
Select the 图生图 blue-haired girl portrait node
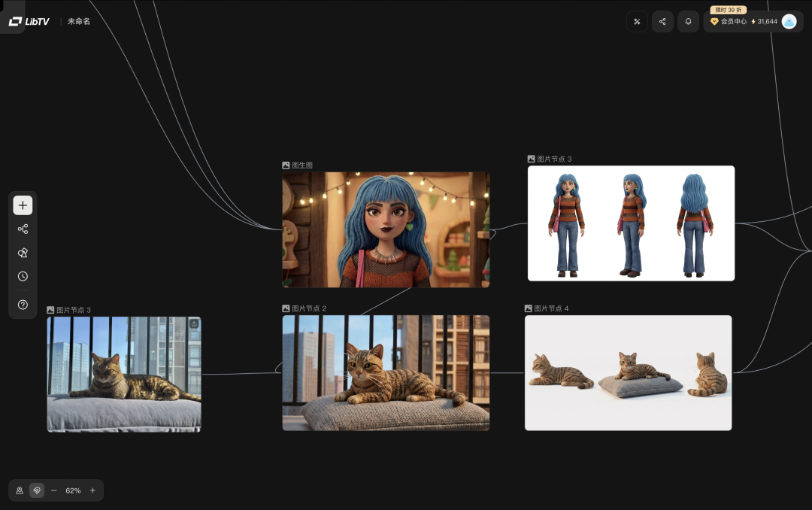[x=386, y=229]
